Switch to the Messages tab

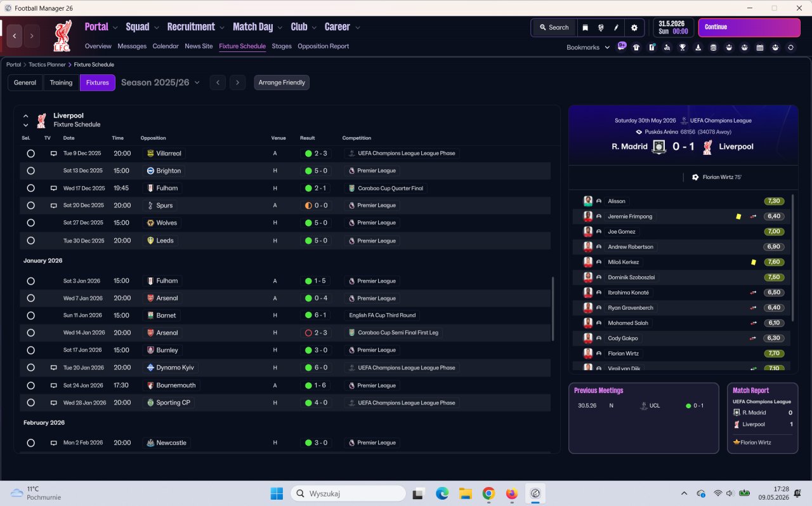(x=132, y=46)
